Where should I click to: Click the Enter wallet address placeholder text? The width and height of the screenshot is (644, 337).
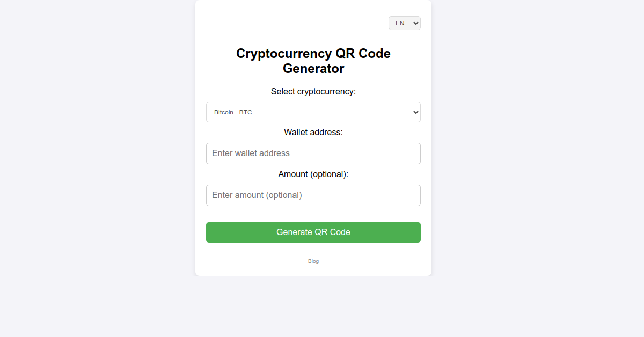(251, 153)
